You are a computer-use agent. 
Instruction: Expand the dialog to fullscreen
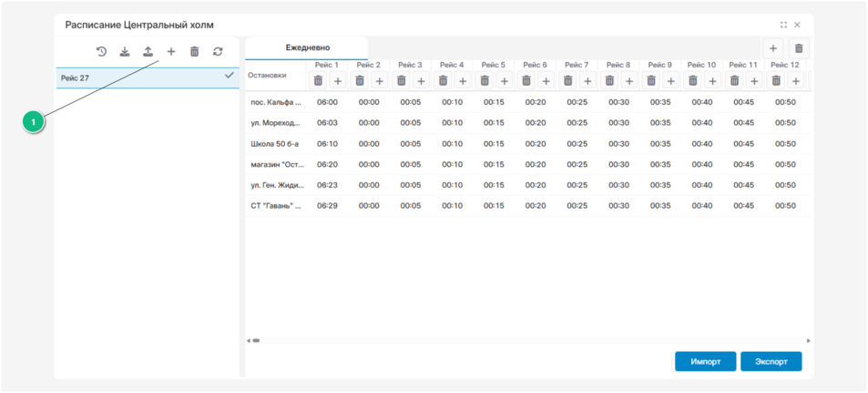(x=783, y=26)
